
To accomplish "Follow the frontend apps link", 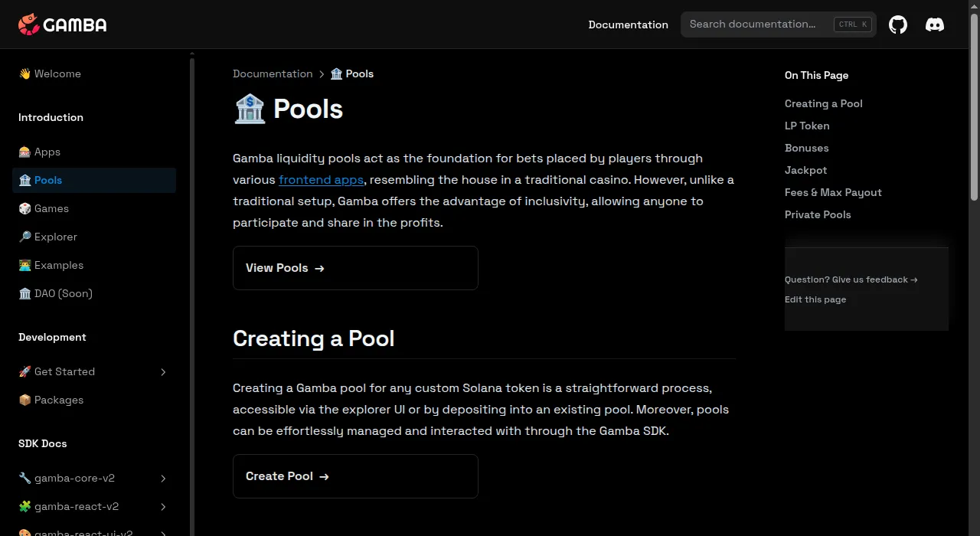I will 321,180.
